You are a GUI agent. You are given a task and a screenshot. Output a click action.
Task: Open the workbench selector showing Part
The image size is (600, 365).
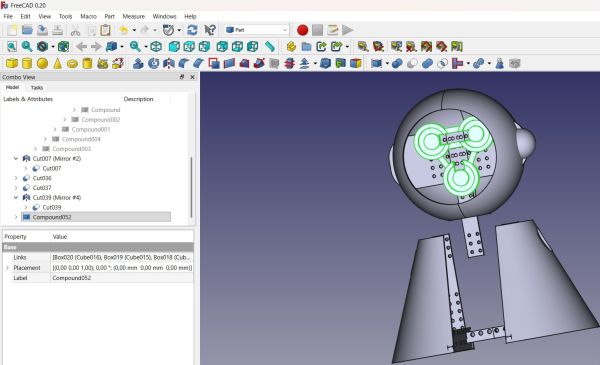coord(256,30)
